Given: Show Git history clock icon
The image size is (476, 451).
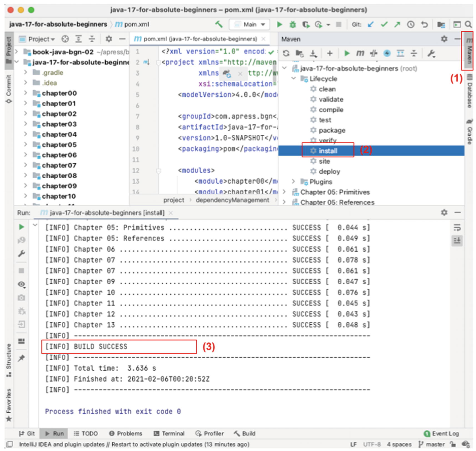Looking at the screenshot, I should (x=411, y=24).
